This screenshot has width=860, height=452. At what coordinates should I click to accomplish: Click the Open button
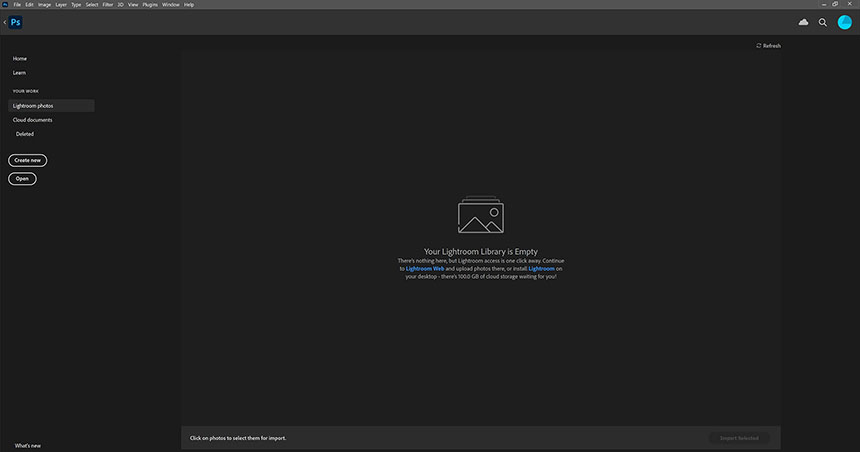click(x=22, y=179)
